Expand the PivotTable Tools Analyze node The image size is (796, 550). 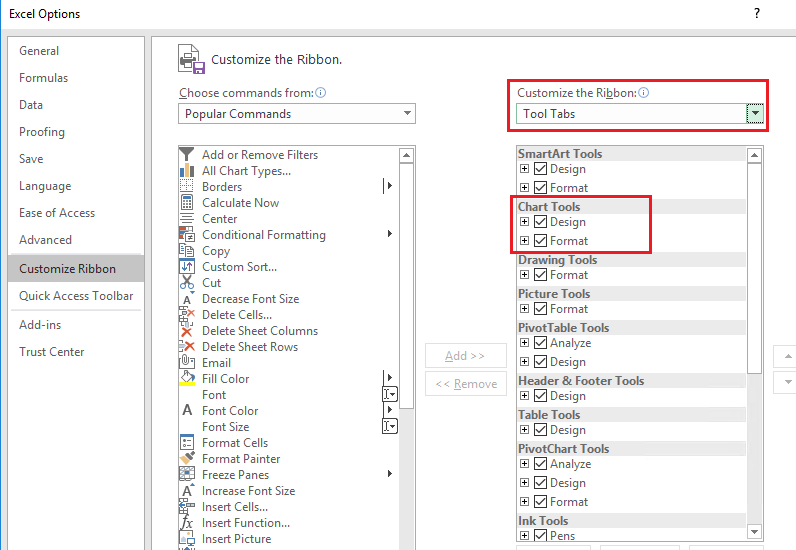coord(524,342)
